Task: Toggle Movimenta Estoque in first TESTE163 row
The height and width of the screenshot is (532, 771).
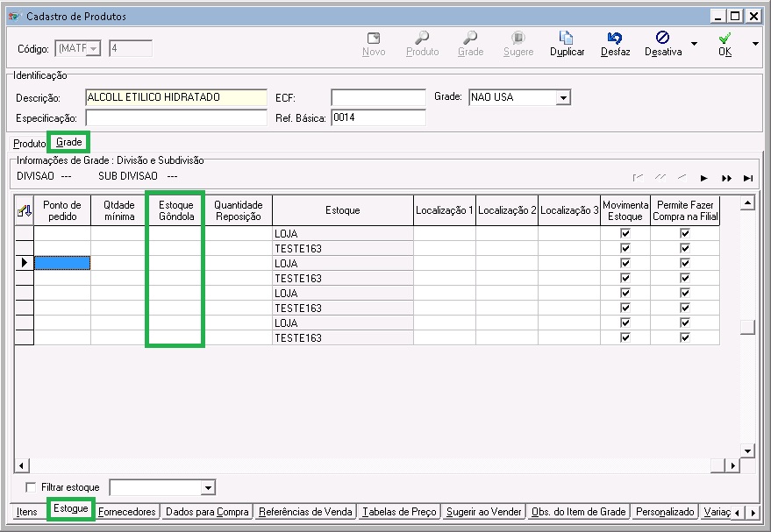Action: (x=625, y=248)
